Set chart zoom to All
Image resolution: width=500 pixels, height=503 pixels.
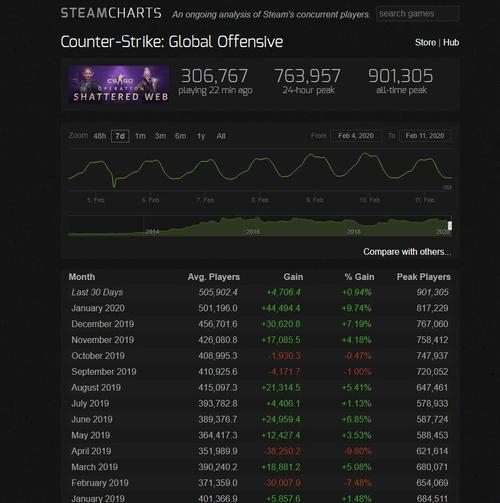tap(221, 136)
